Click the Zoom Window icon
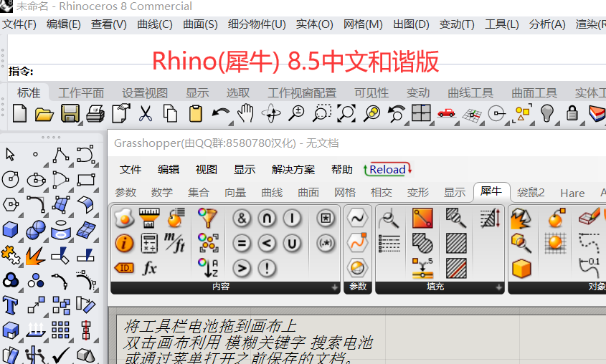Screen dimensions: 606x364 click(x=322, y=114)
